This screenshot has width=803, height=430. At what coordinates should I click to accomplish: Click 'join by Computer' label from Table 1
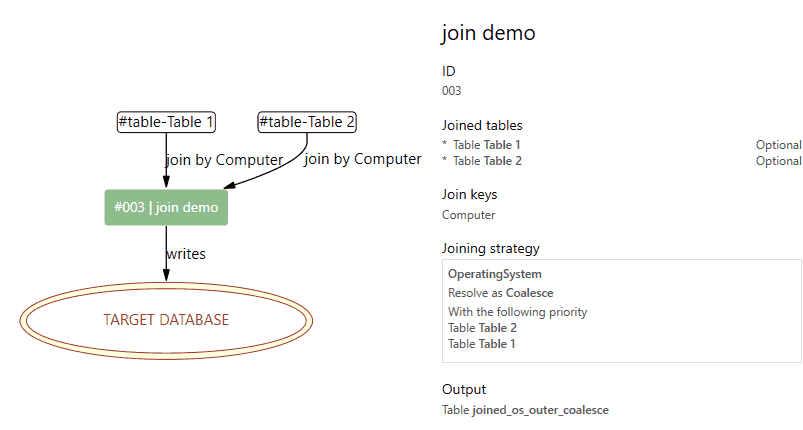click(224, 160)
